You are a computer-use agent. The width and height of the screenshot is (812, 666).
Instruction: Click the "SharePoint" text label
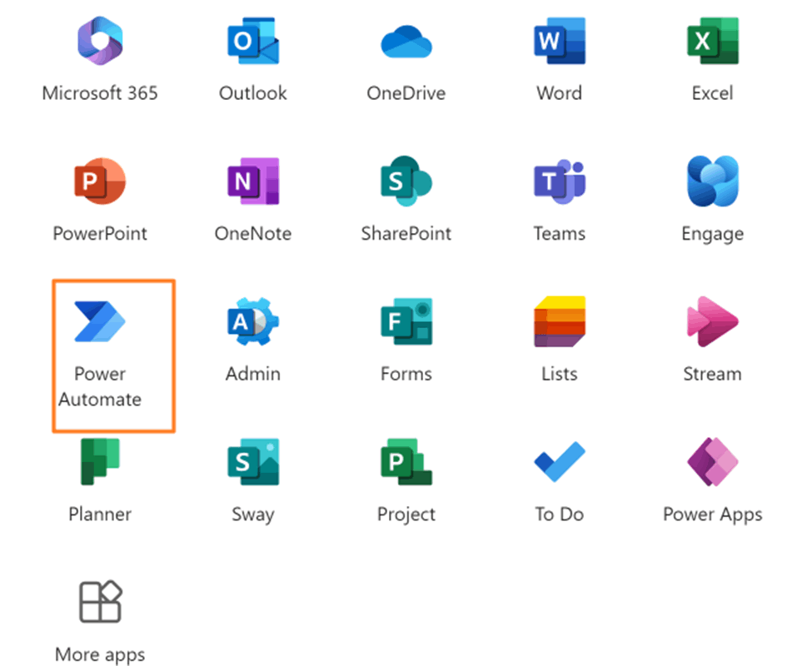tap(406, 233)
